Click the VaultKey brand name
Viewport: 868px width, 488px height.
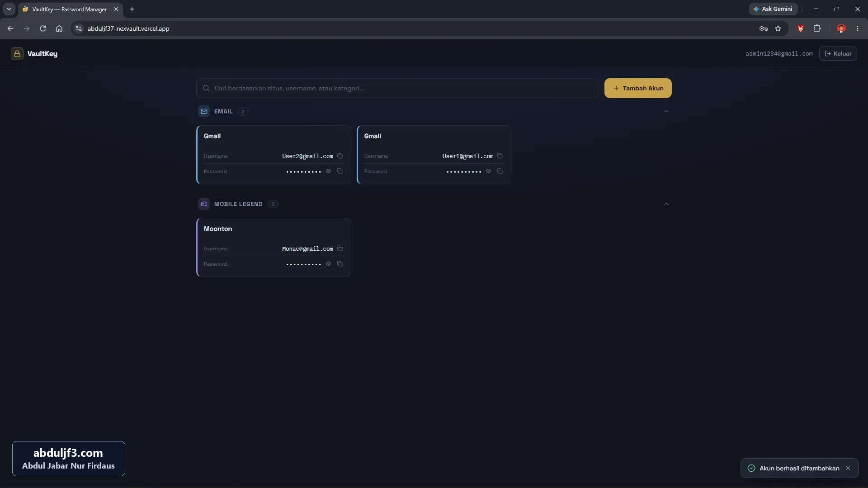pyautogui.click(x=42, y=54)
